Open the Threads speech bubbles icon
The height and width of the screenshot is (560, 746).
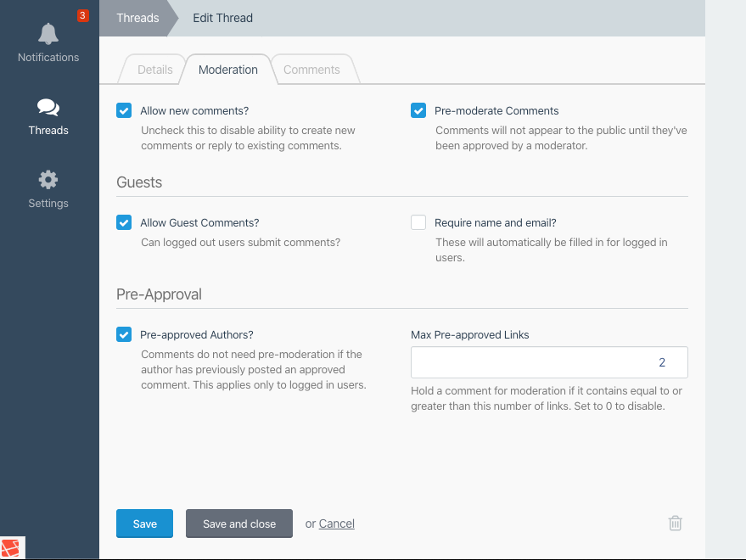pyautogui.click(x=48, y=108)
